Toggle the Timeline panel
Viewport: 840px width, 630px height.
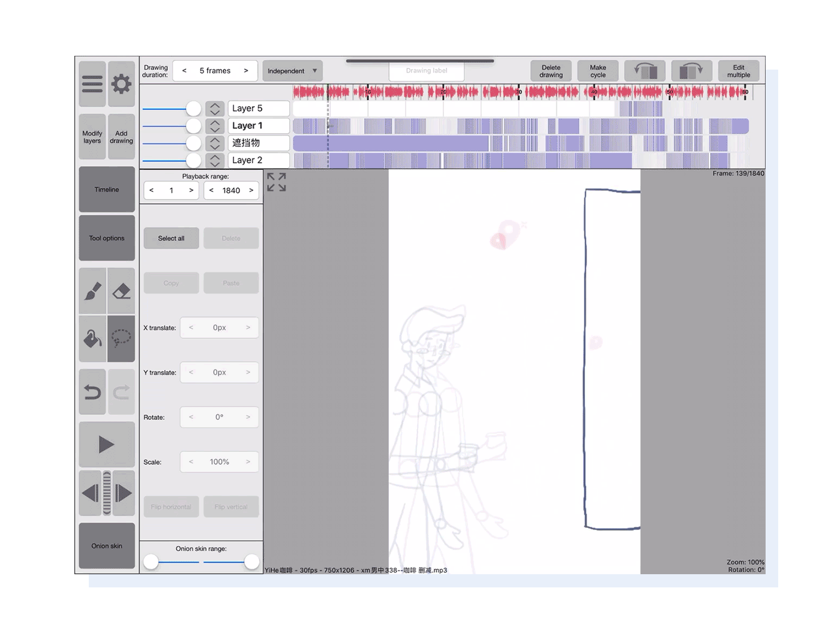pyautogui.click(x=106, y=189)
